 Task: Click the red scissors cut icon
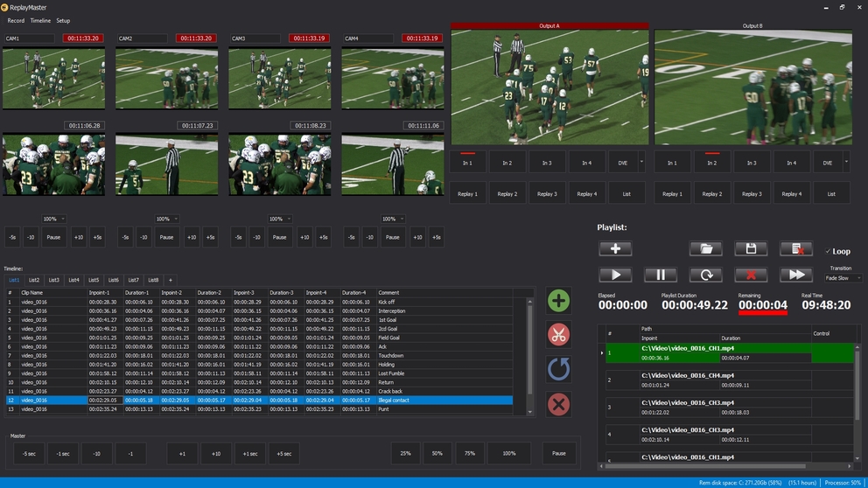[558, 334]
